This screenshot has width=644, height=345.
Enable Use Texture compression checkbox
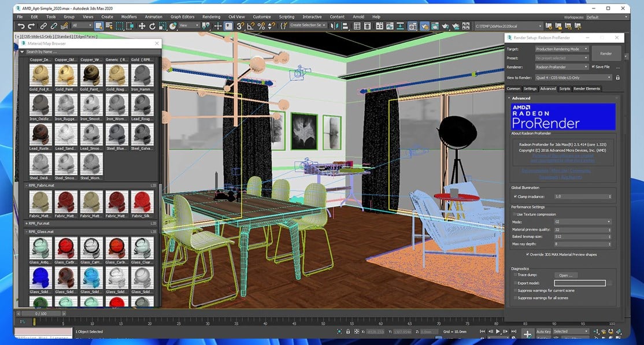[514, 214]
